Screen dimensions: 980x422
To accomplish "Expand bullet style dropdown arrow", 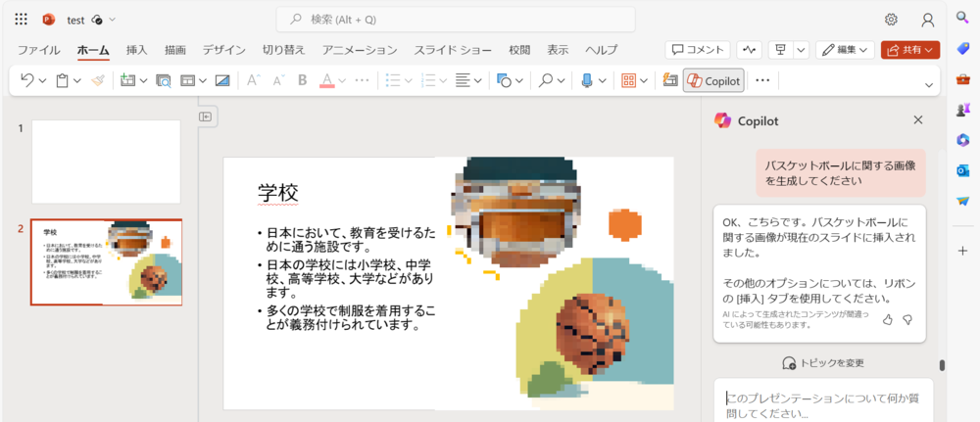I will (x=408, y=80).
